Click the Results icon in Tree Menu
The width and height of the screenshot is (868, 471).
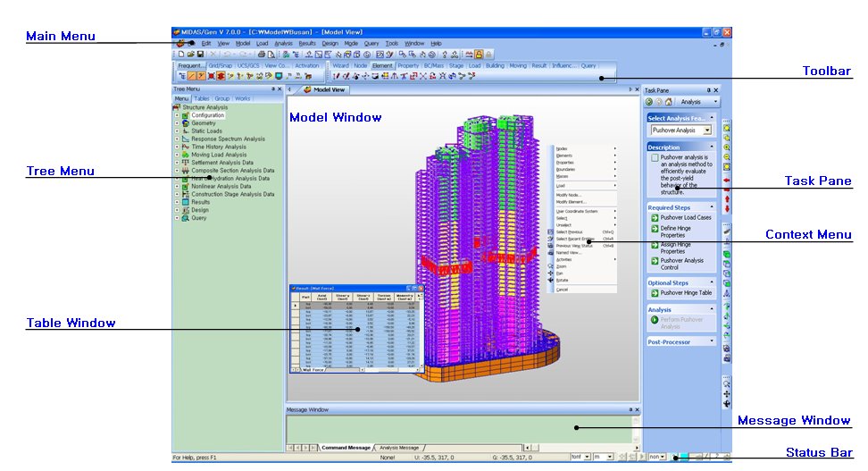(185, 202)
